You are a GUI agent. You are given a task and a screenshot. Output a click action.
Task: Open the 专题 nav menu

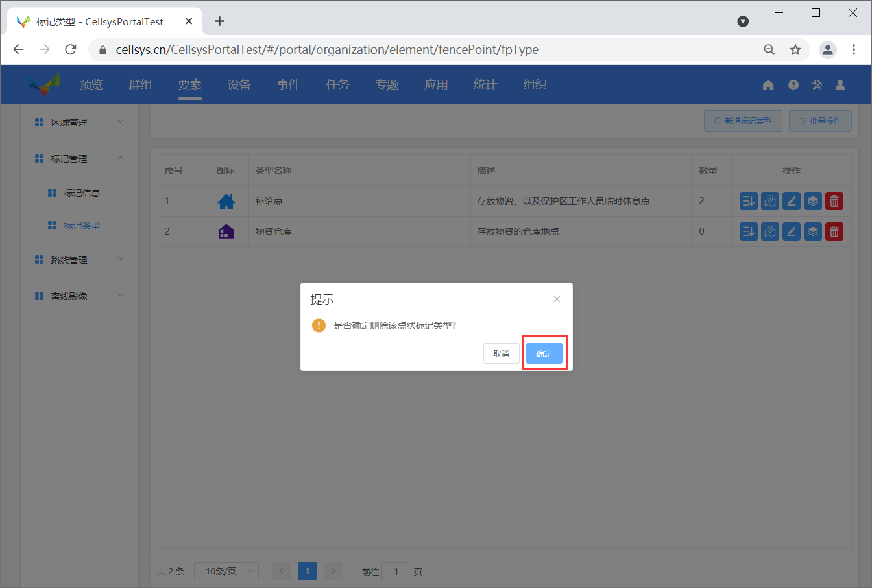coord(387,85)
